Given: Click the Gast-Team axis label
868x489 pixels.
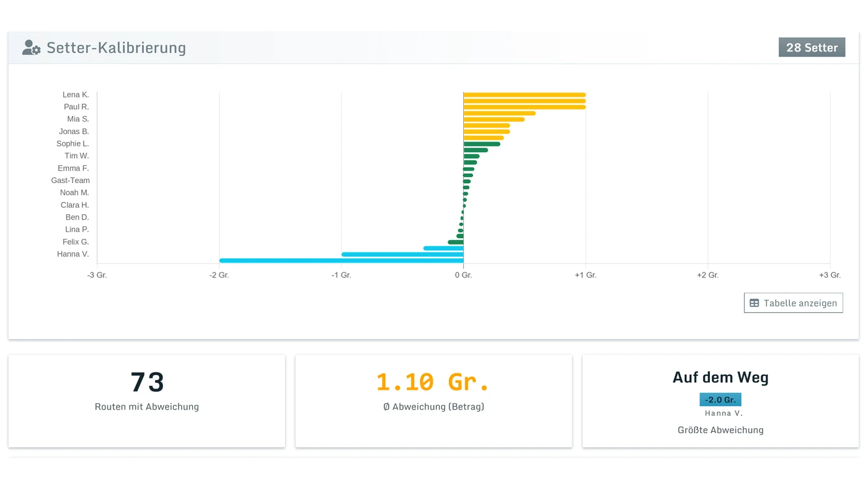Looking at the screenshot, I should (70, 181).
